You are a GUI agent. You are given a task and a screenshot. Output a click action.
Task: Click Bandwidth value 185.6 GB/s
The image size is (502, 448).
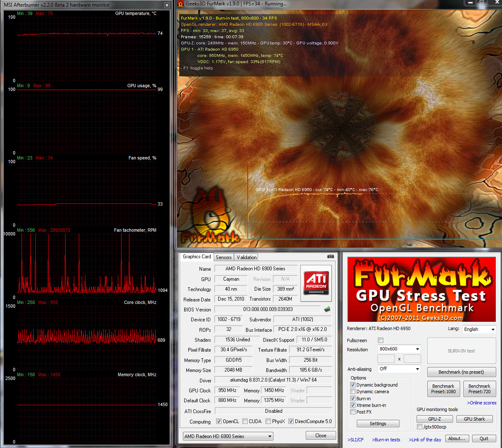pyautogui.click(x=311, y=370)
